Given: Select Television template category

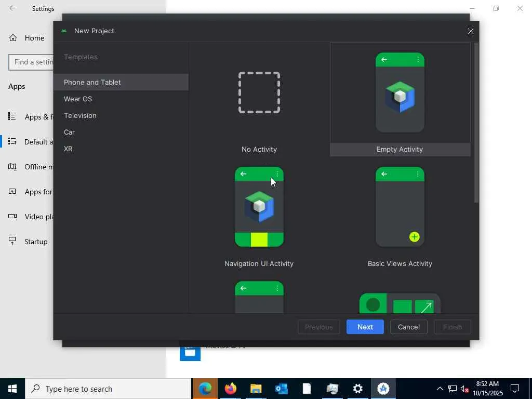Looking at the screenshot, I should [121, 115].
